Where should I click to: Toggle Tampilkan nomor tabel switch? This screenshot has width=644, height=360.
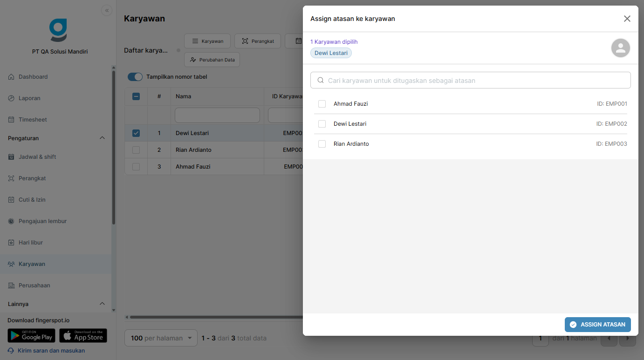[135, 77]
